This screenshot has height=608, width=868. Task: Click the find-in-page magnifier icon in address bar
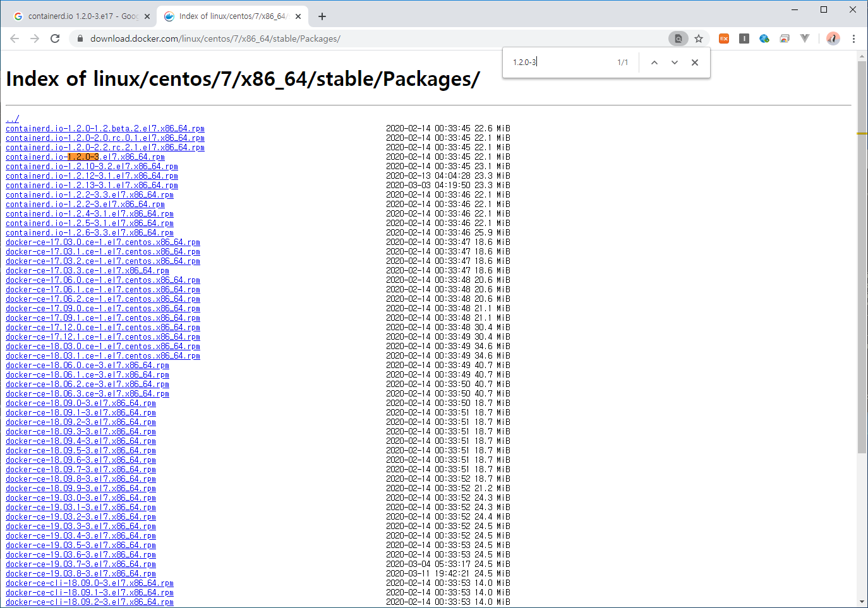pyautogui.click(x=678, y=39)
